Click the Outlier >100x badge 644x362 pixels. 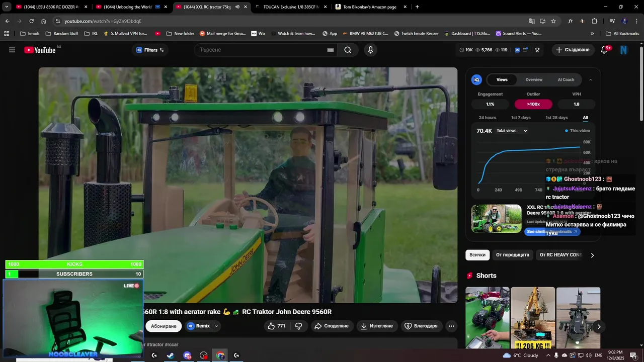[533, 104]
